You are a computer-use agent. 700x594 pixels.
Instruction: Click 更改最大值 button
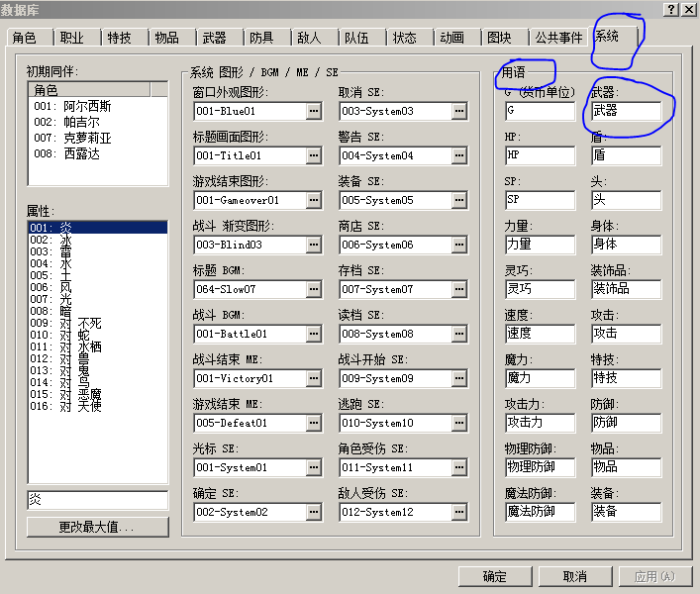(x=98, y=527)
